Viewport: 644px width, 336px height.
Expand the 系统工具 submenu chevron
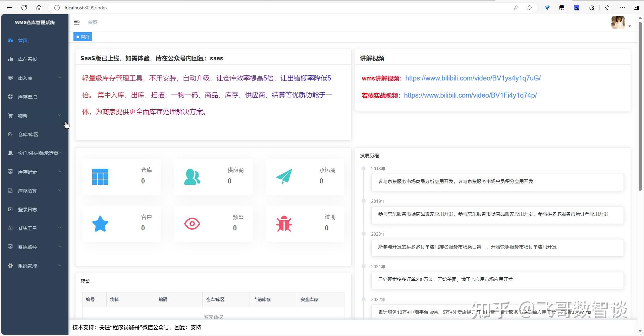click(x=60, y=228)
